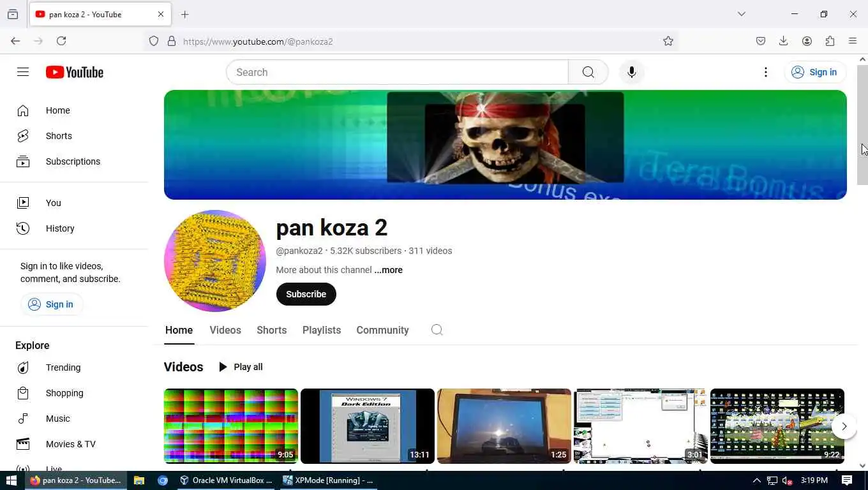The height and width of the screenshot is (490, 868).
Task: Open Firefox View tab icon
Action: pyautogui.click(x=13, y=14)
